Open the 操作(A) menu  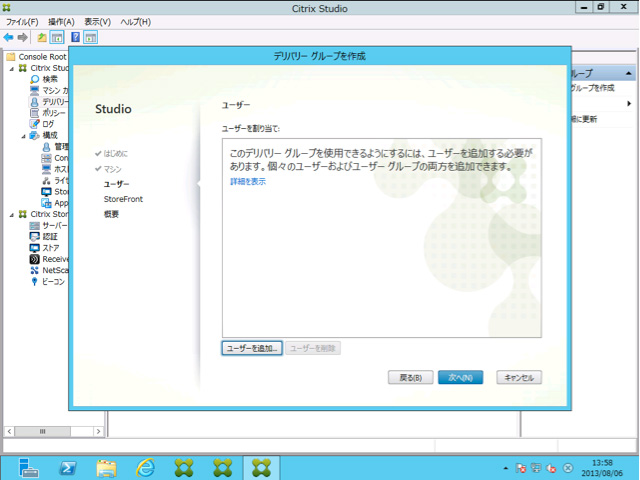[x=61, y=22]
